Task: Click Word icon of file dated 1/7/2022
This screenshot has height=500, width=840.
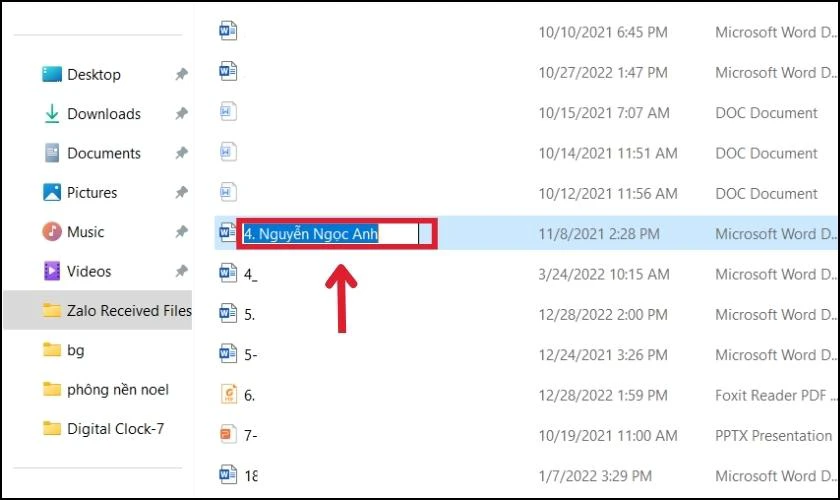Action: tap(228, 474)
